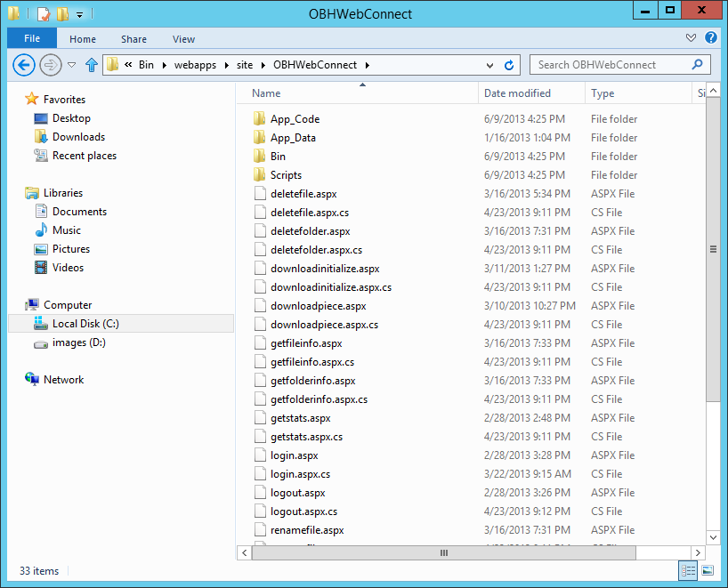Expand breadcrumb arrow after webapps

pos(227,66)
